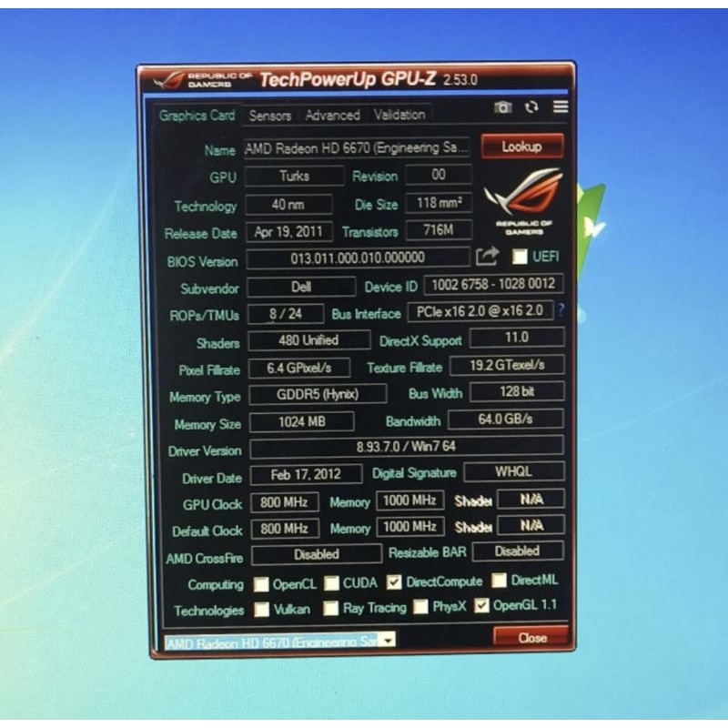
Task: Click the GPU Clock row Shader N/A value
Action: coord(531,499)
